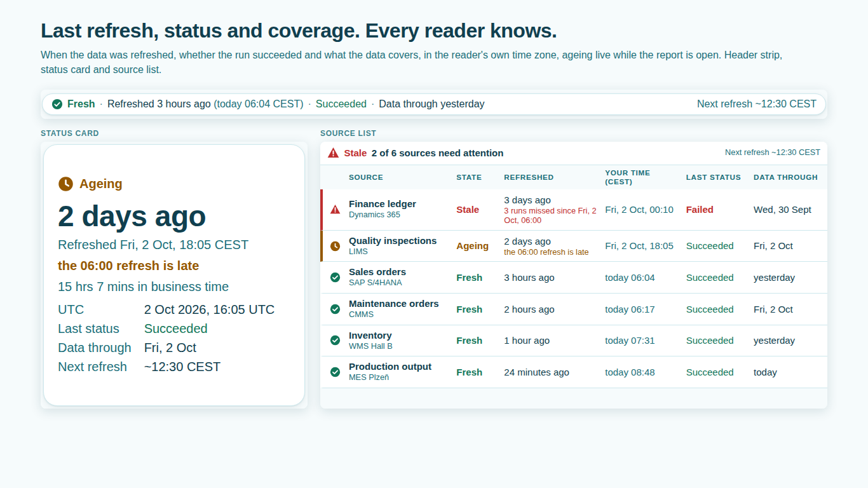The height and width of the screenshot is (488, 868).
Task: Click the Failed status in Finance ledger row
Action: pyautogui.click(x=700, y=210)
